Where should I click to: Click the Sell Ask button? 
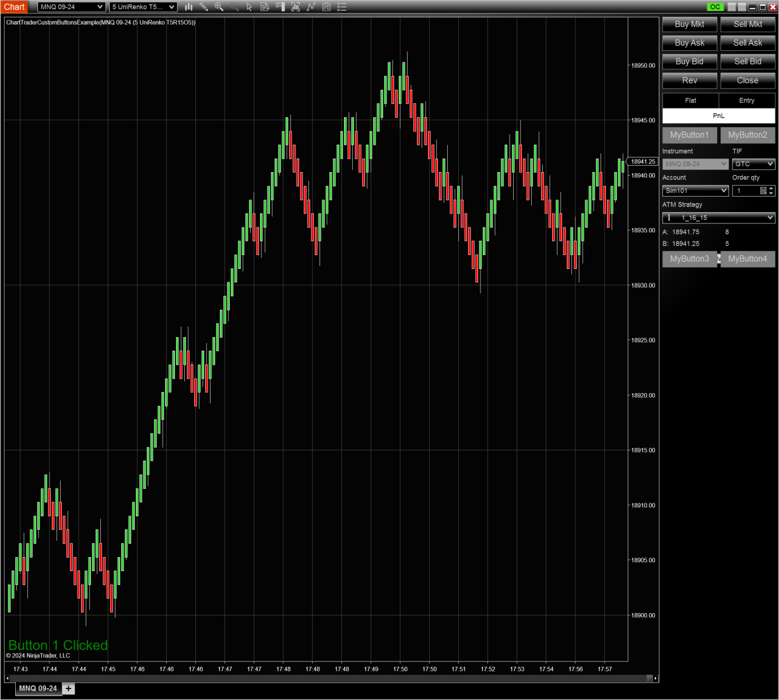748,43
